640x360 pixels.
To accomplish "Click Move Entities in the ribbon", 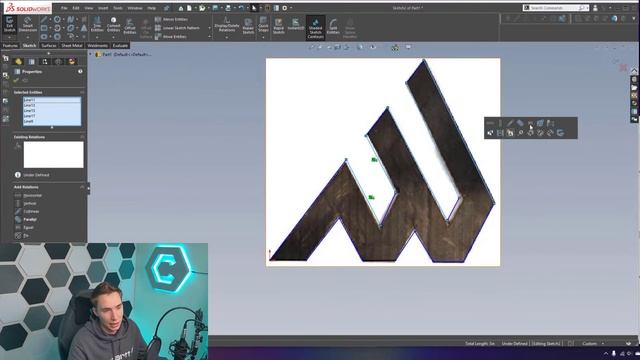I will [x=171, y=36].
